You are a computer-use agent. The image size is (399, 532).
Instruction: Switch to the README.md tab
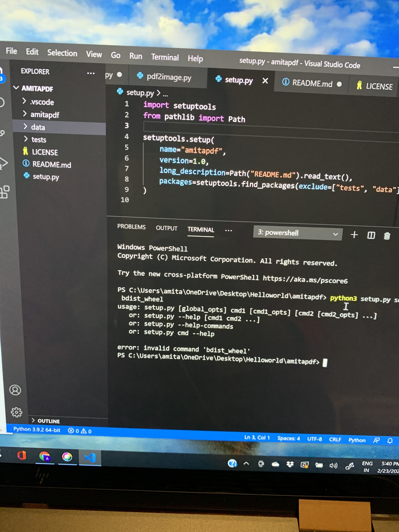click(x=312, y=84)
